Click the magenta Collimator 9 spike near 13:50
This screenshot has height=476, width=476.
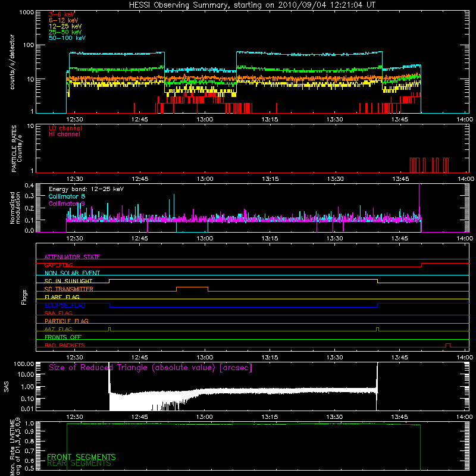coord(419,201)
